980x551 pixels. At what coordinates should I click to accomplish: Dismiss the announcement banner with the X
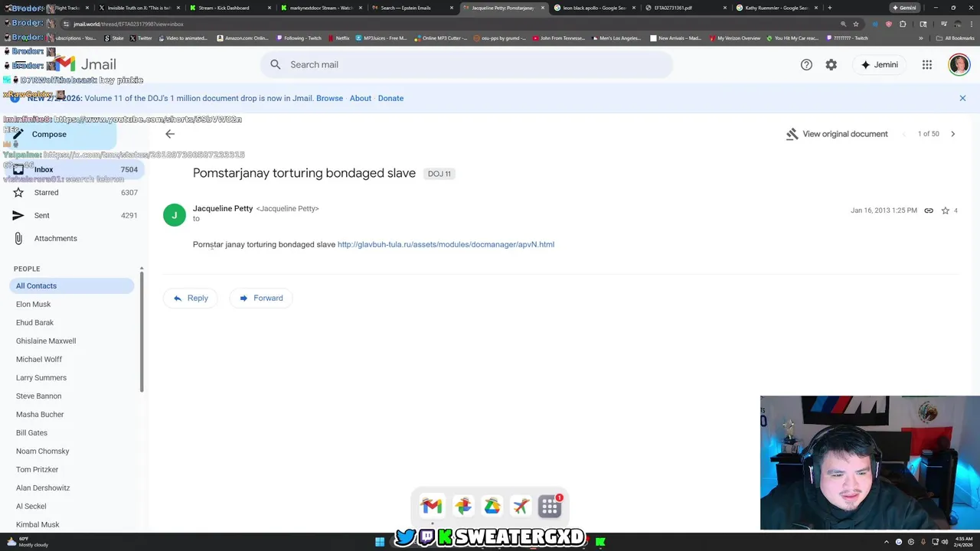click(x=962, y=98)
